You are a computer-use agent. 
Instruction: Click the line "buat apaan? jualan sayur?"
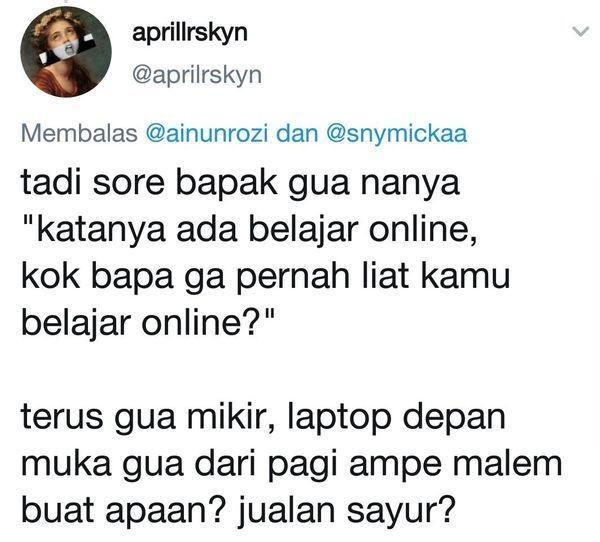coord(239,510)
